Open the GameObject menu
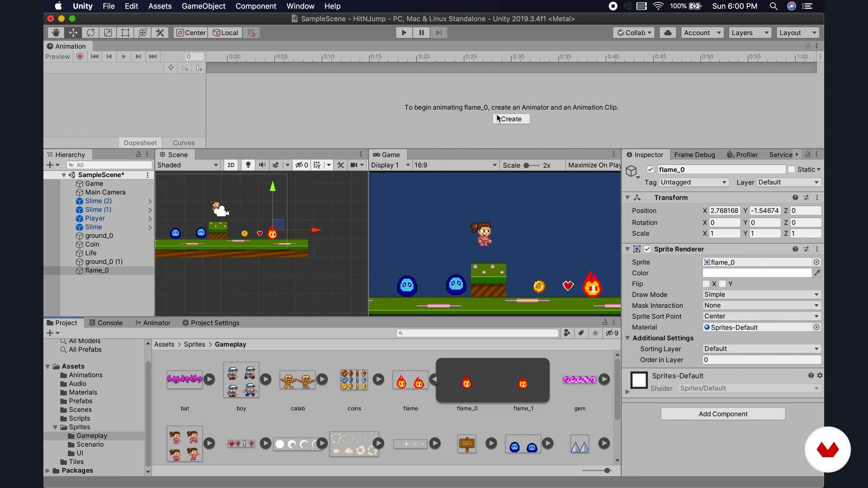This screenshot has height=488, width=868. click(203, 6)
